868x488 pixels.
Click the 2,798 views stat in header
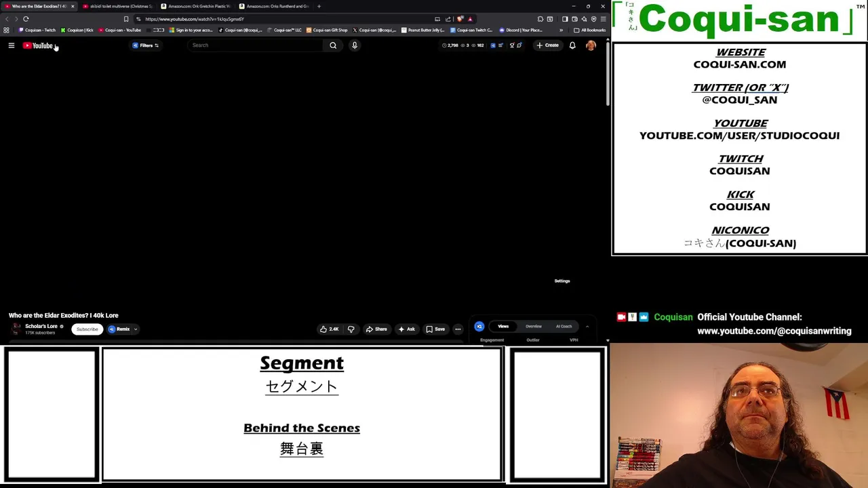[x=450, y=45]
